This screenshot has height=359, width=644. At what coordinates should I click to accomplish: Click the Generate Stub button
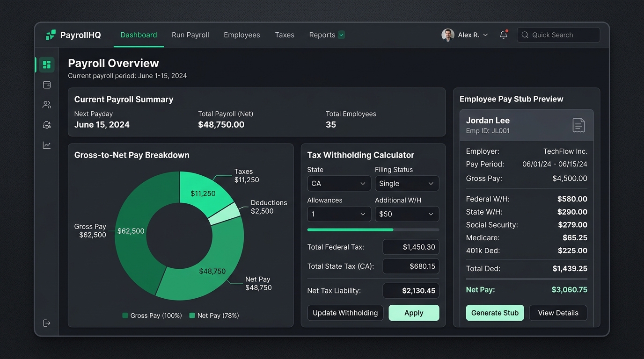[x=495, y=313]
